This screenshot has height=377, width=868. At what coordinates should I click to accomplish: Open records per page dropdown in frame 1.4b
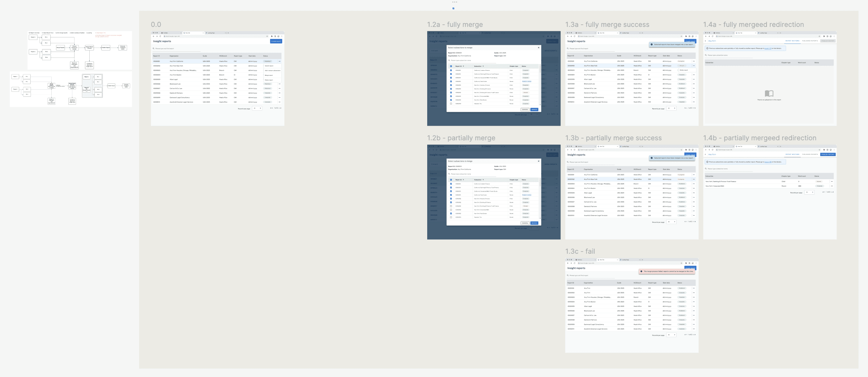810,192
